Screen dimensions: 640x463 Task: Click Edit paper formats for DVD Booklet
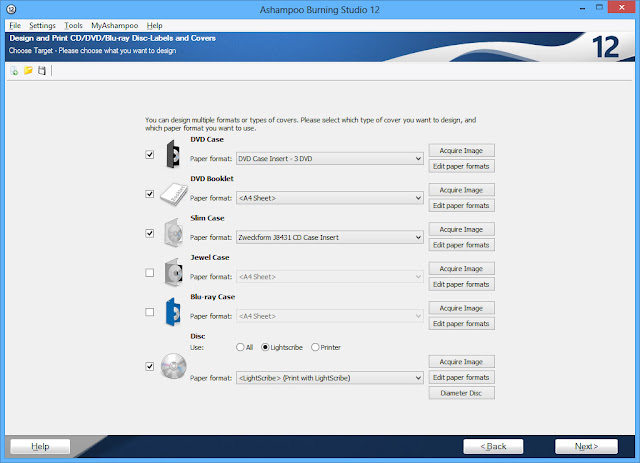point(461,205)
